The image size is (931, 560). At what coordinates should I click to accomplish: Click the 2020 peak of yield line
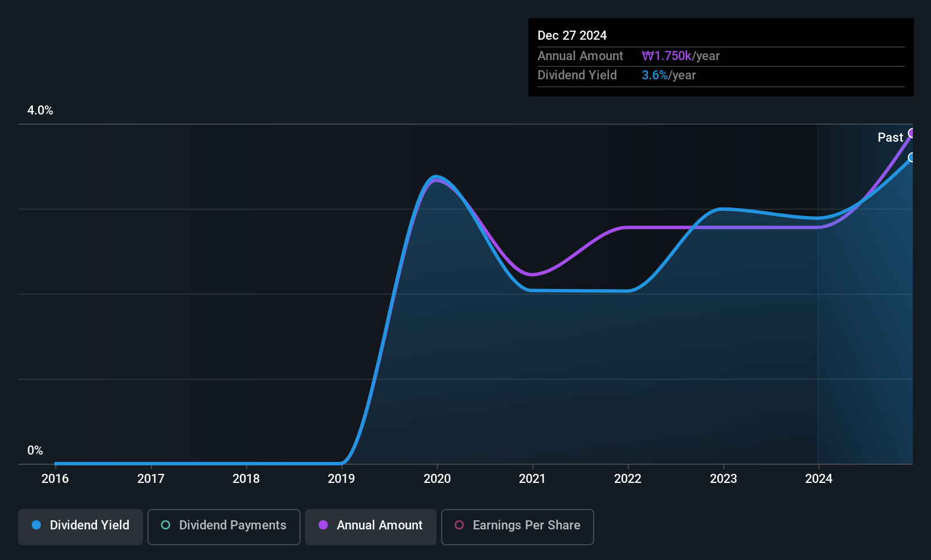(x=435, y=177)
